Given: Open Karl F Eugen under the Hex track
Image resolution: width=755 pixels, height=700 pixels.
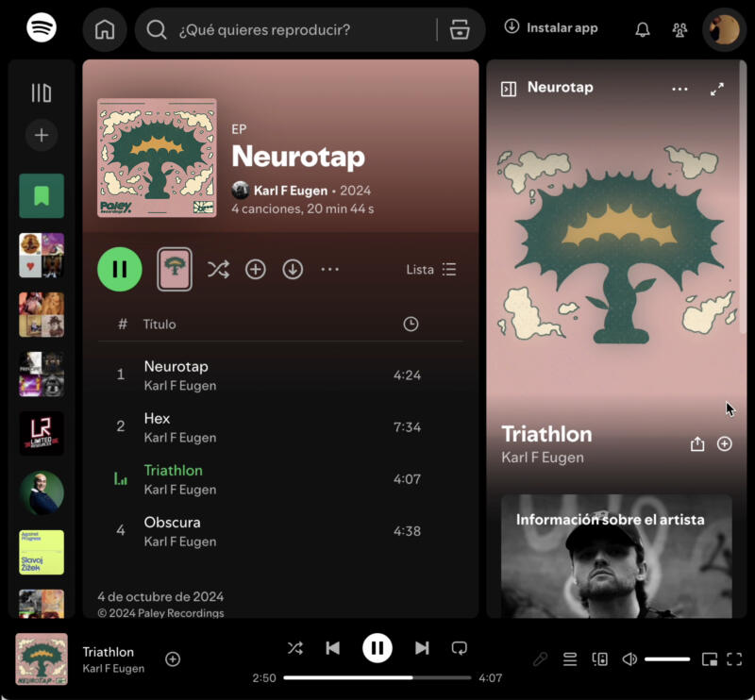Looking at the screenshot, I should 180,438.
